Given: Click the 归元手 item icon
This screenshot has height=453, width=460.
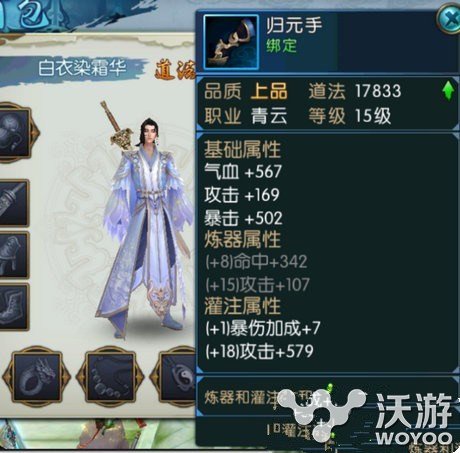Looking at the screenshot, I should pyautogui.click(x=231, y=42).
